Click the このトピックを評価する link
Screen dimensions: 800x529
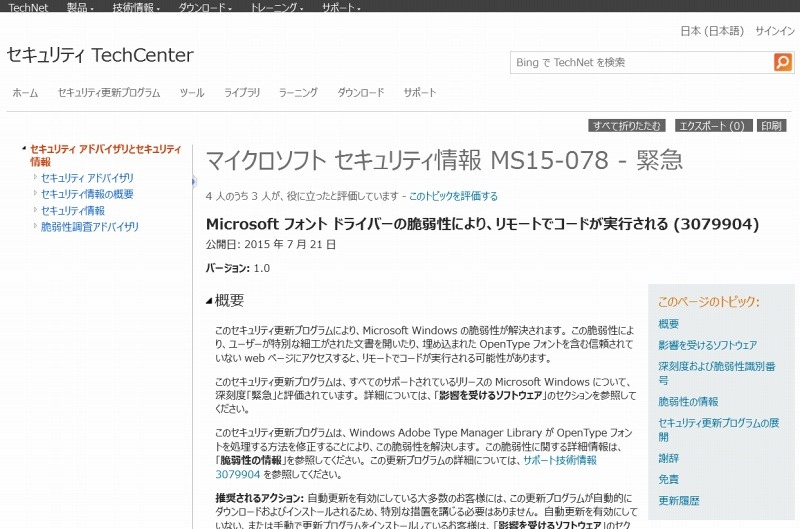point(454,196)
